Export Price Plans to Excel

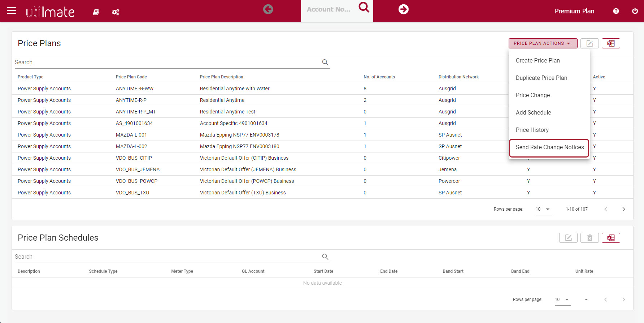(x=611, y=43)
